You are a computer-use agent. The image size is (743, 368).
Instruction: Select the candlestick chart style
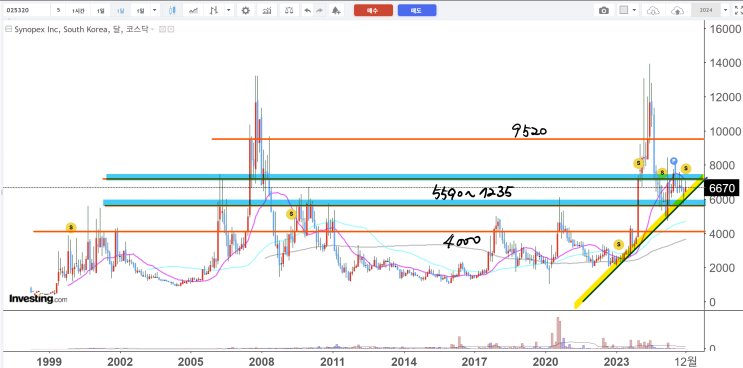click(172, 10)
